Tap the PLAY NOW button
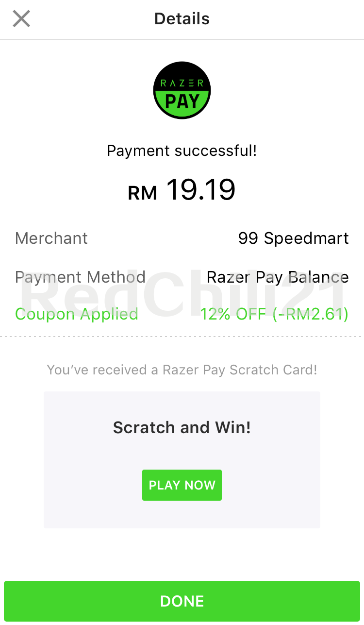The height and width of the screenshot is (625, 364). (182, 485)
